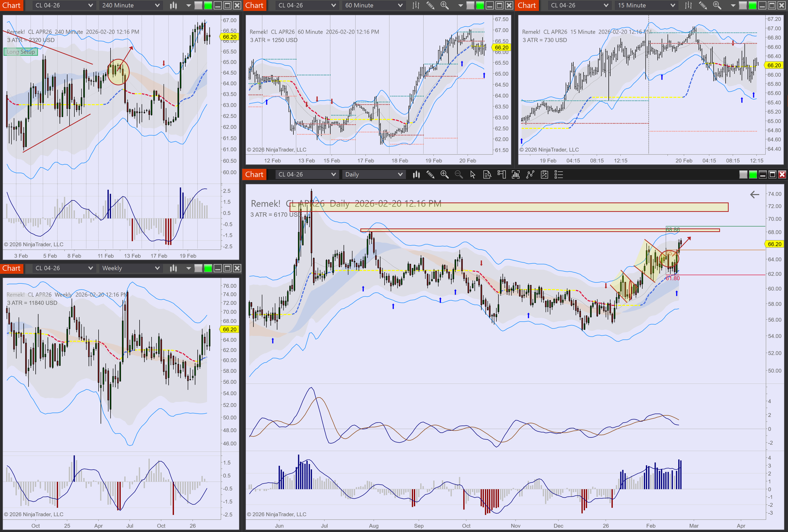Select the cursor pointer tool in Daily chart
The image size is (788, 532).
coord(473,175)
